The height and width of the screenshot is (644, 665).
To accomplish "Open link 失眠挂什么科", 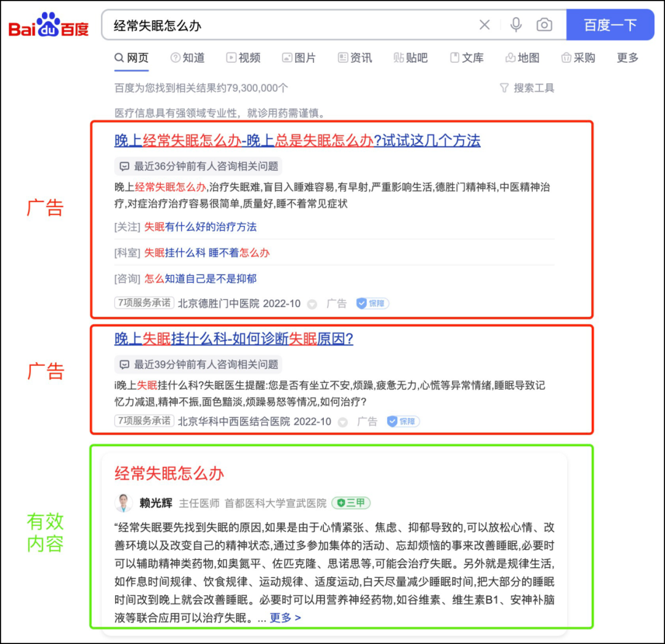I will (x=174, y=253).
